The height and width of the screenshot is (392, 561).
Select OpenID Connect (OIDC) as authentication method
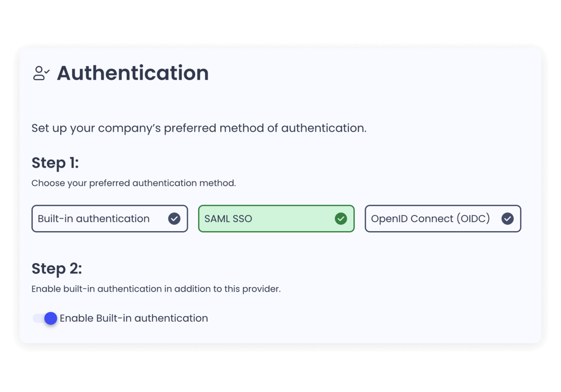click(x=442, y=219)
